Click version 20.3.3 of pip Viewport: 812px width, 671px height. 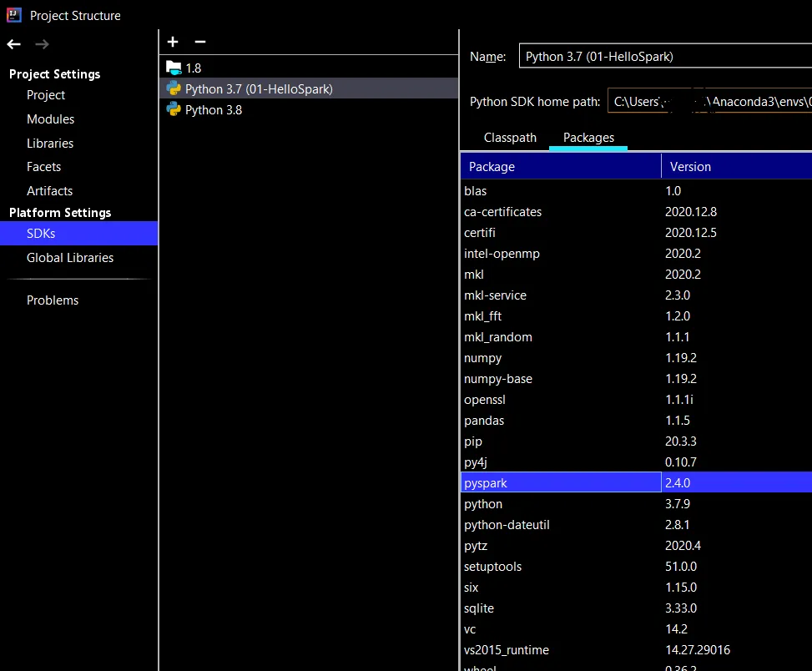pyautogui.click(x=680, y=441)
